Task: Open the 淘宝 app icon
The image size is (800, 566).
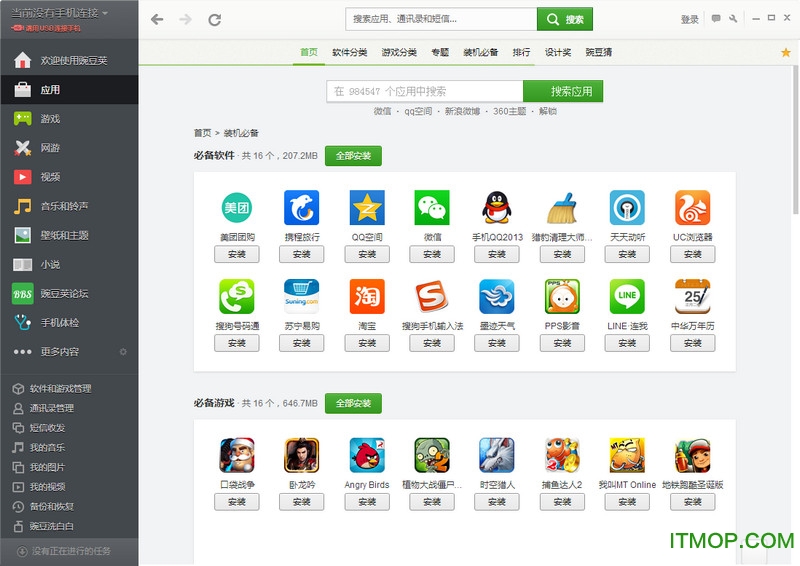Action: pyautogui.click(x=367, y=296)
